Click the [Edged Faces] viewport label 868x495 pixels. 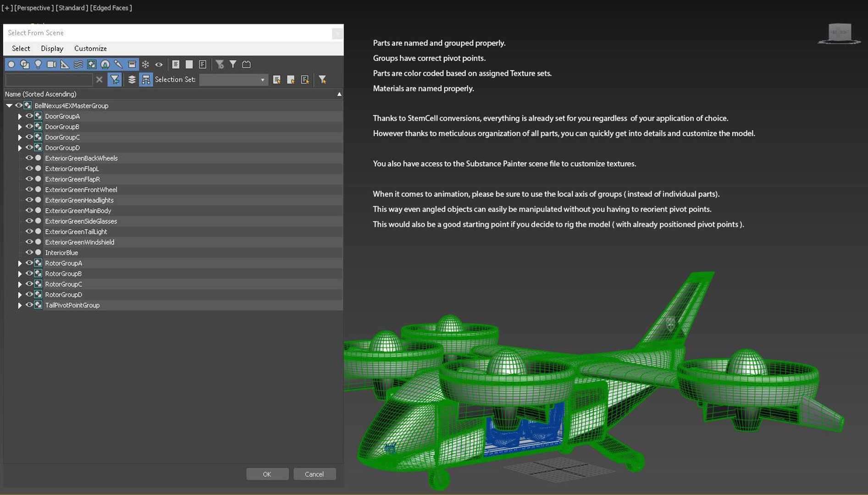click(x=111, y=8)
